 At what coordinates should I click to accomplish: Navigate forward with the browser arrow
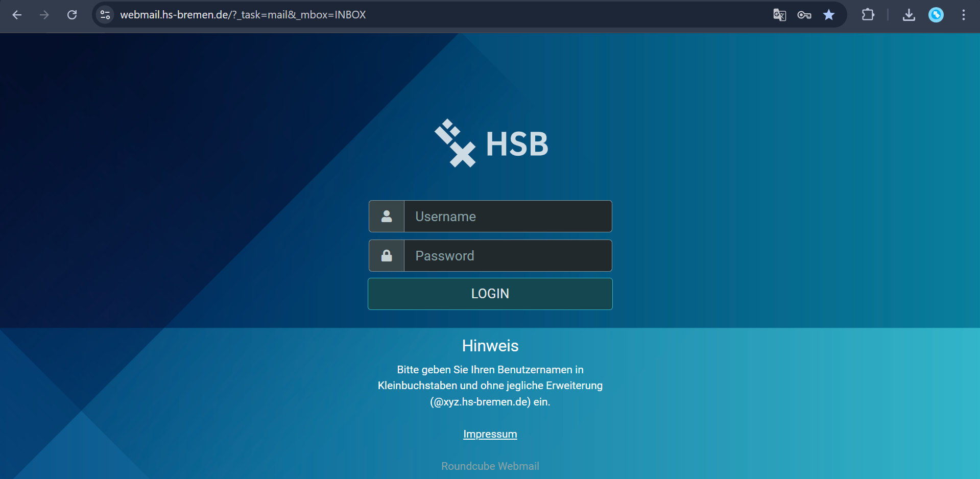click(x=44, y=15)
